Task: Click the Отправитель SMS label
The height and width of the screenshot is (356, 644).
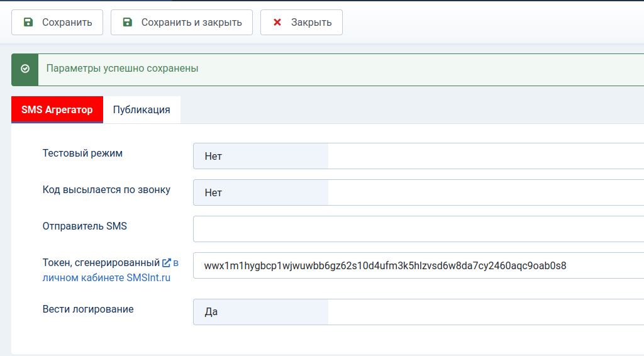Action: pyautogui.click(x=85, y=226)
